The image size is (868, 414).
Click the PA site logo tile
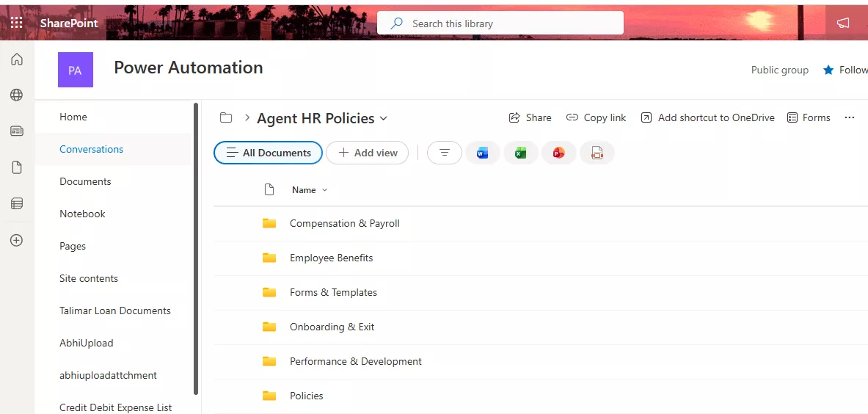tap(76, 70)
